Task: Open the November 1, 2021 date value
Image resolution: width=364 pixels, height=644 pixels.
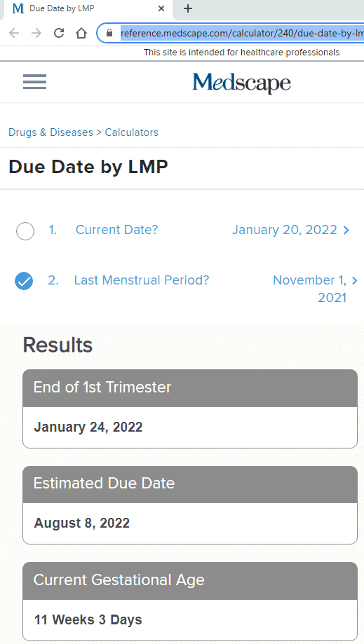Action: (310, 288)
